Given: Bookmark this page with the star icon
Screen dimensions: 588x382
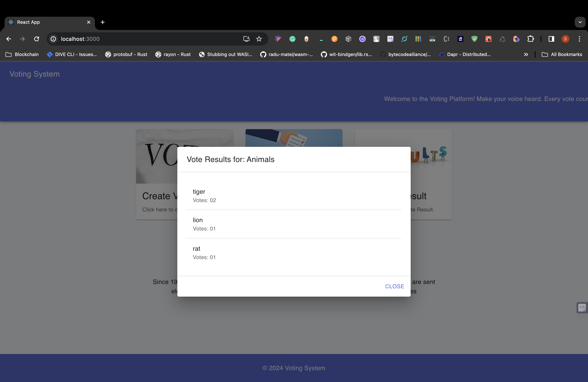Looking at the screenshot, I should coord(259,39).
